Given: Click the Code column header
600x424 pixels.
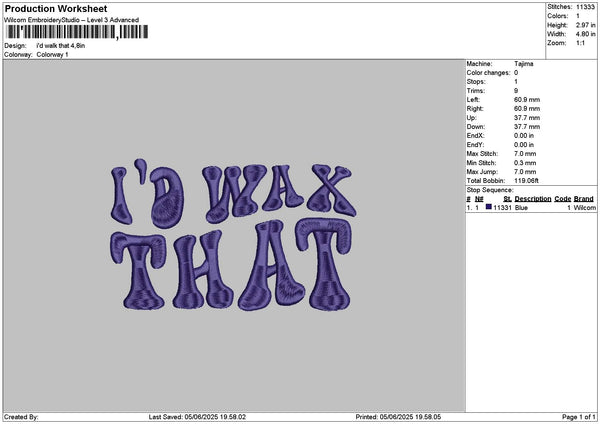Looking at the screenshot, I should [x=562, y=199].
